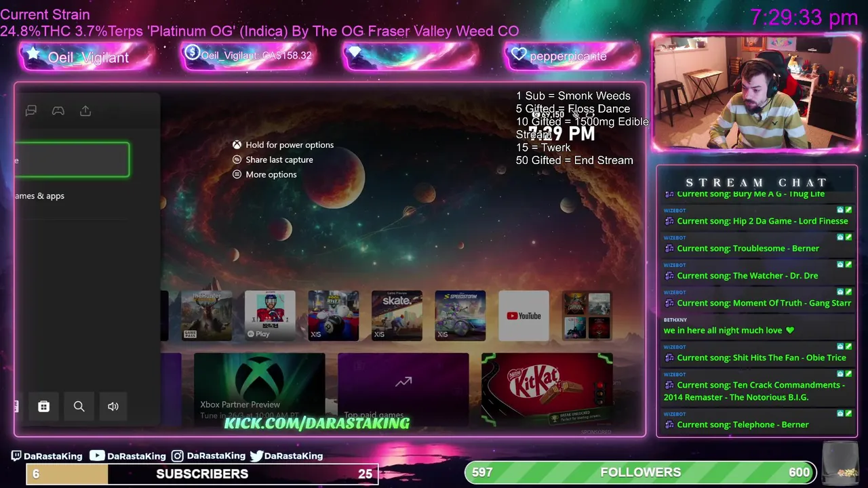Launch the YouTube app tile
This screenshot has width=868, height=488.
point(524,316)
